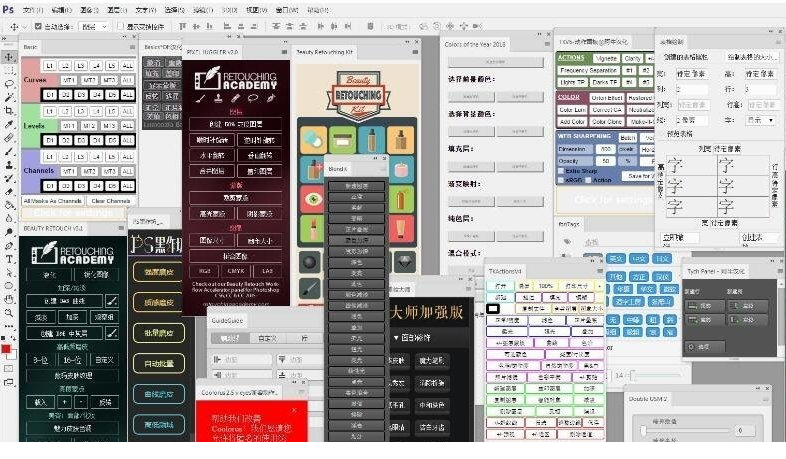Enable Show Transform Controls checkbox

(x=120, y=26)
